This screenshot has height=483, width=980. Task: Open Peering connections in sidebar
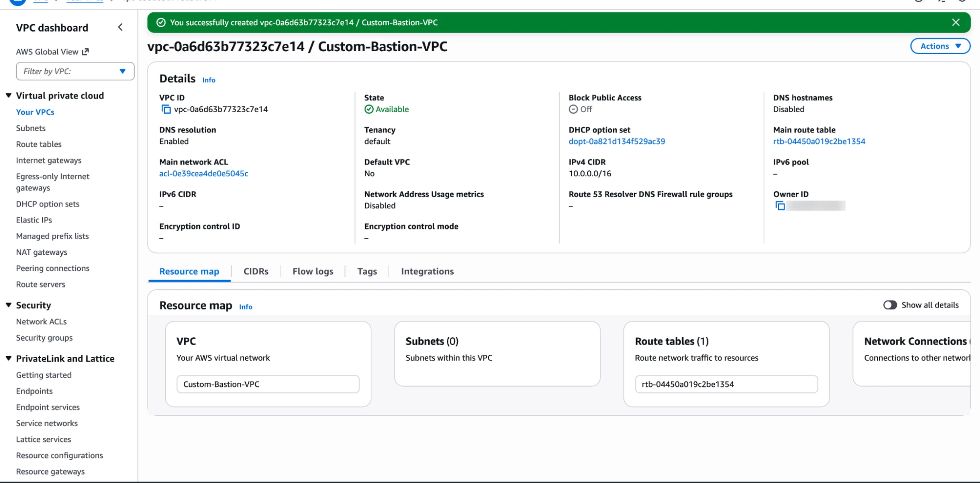click(52, 268)
